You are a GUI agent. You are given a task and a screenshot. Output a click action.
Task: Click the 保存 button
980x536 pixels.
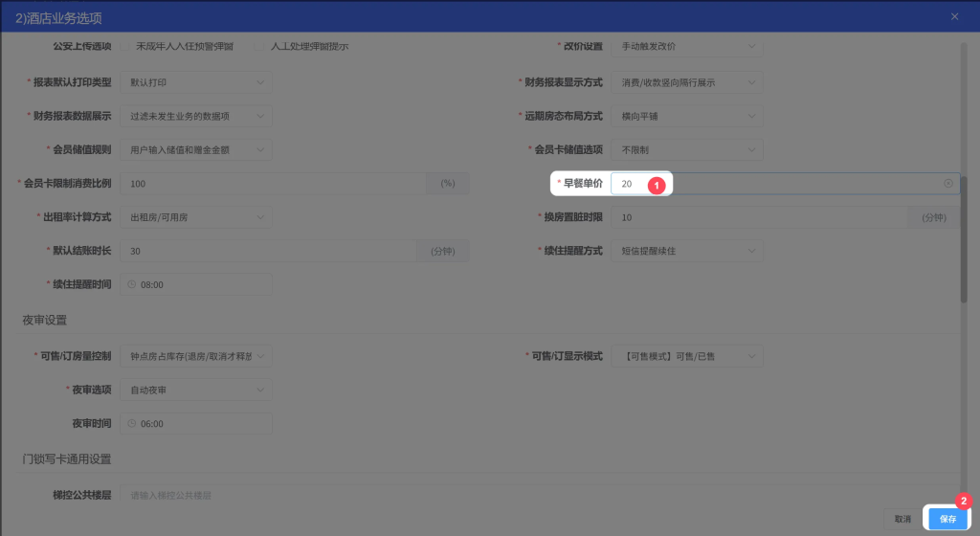[x=947, y=519]
